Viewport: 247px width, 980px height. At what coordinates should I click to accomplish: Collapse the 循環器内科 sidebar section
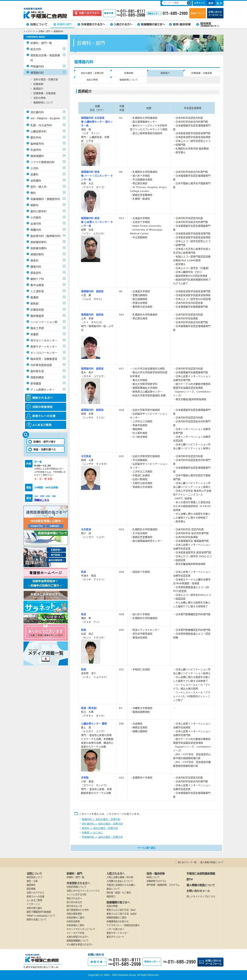64,72
